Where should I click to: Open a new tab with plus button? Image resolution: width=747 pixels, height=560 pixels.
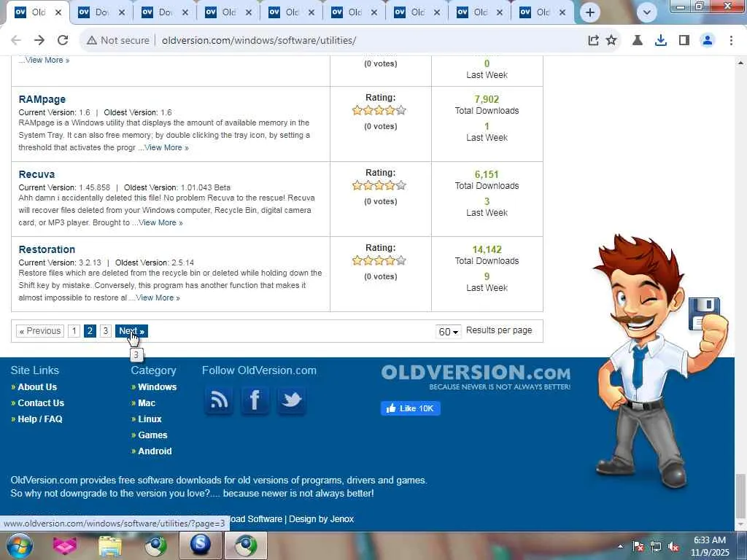pyautogui.click(x=589, y=12)
